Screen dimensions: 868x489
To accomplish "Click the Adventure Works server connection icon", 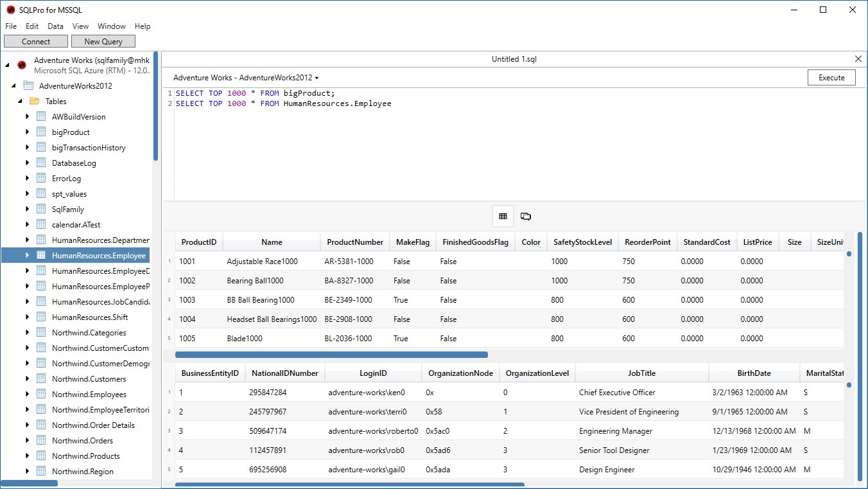I will coord(22,65).
